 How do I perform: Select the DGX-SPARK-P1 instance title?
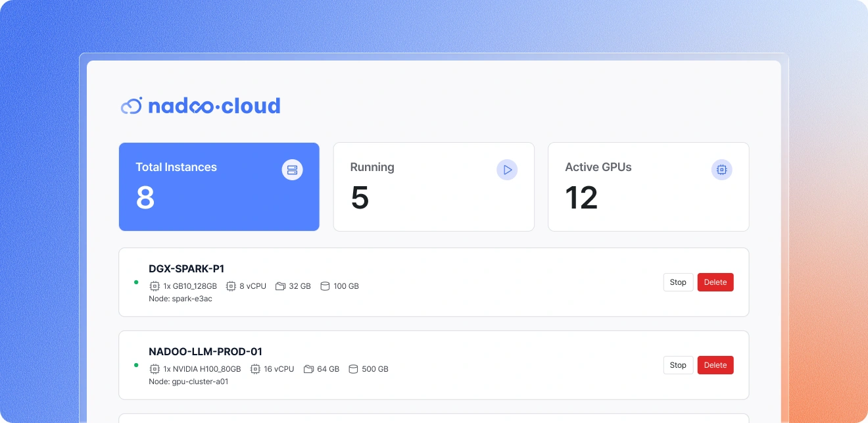pyautogui.click(x=187, y=268)
